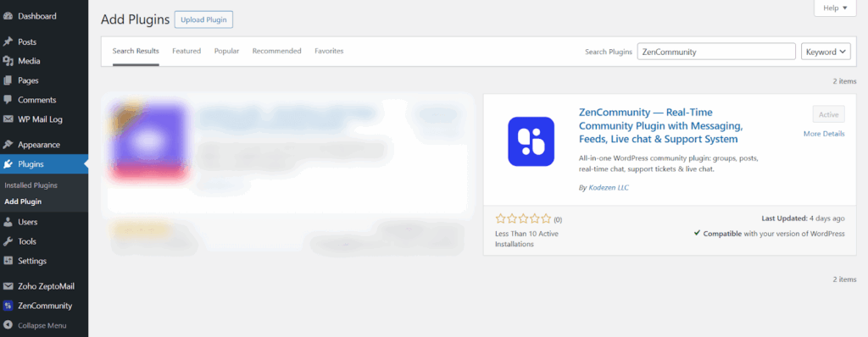Click the ZenCommunity sidebar logo icon

[8, 306]
